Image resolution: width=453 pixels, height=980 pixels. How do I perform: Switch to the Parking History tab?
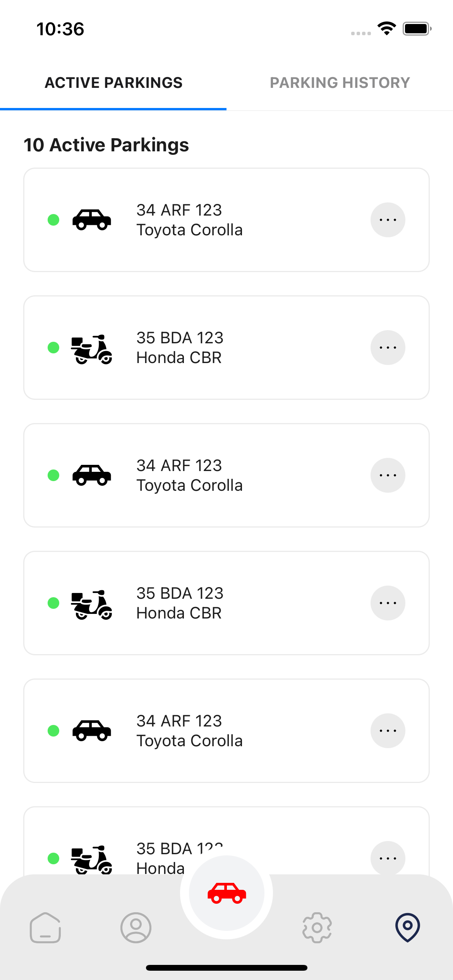point(340,83)
